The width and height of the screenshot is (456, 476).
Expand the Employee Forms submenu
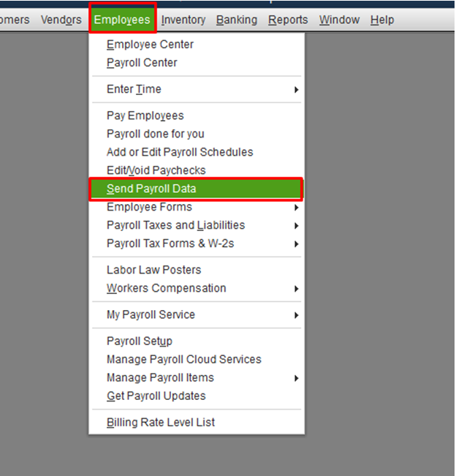(x=197, y=207)
